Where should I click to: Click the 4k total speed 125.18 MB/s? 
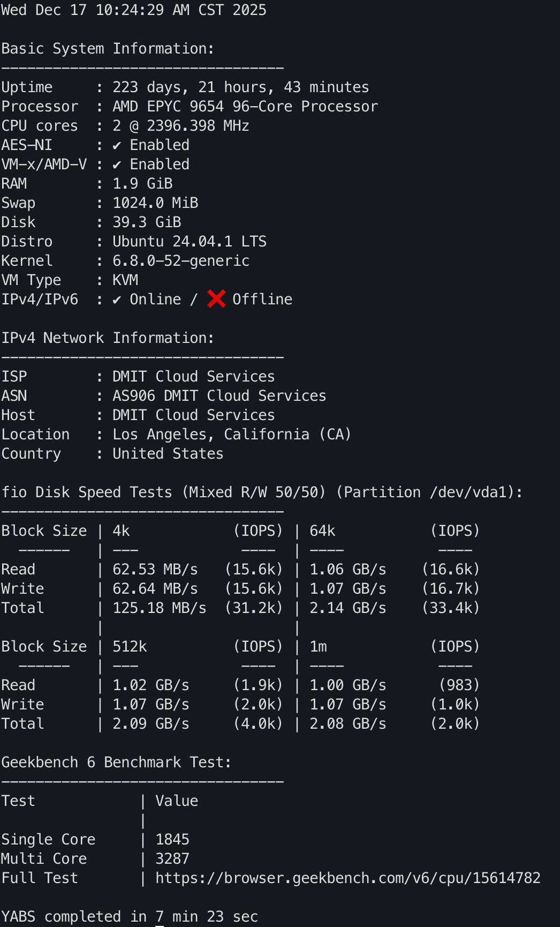point(159,608)
